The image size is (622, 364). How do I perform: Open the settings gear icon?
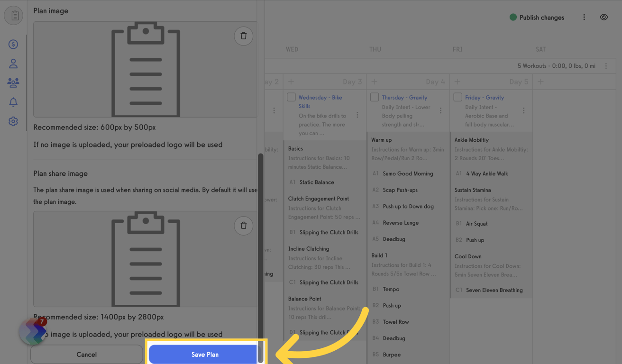coord(13,121)
